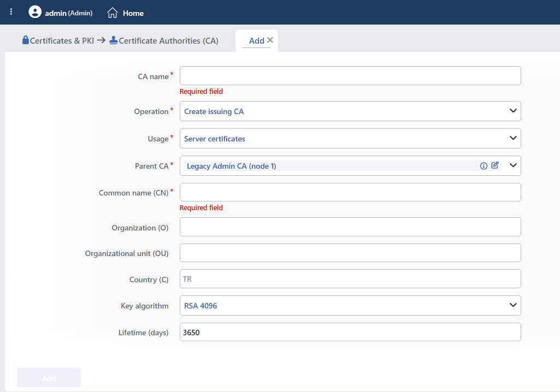Open the three-dot main menu

click(11, 12)
